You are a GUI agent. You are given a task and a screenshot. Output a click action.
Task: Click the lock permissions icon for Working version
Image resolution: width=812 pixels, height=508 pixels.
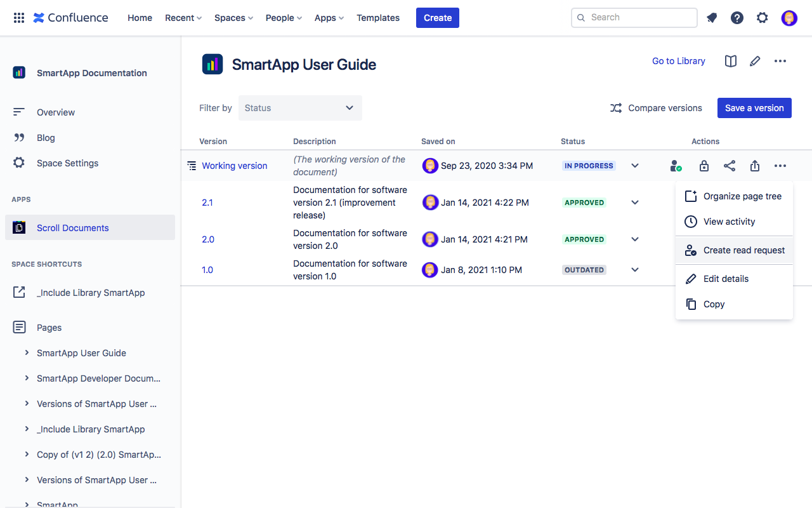tap(704, 165)
